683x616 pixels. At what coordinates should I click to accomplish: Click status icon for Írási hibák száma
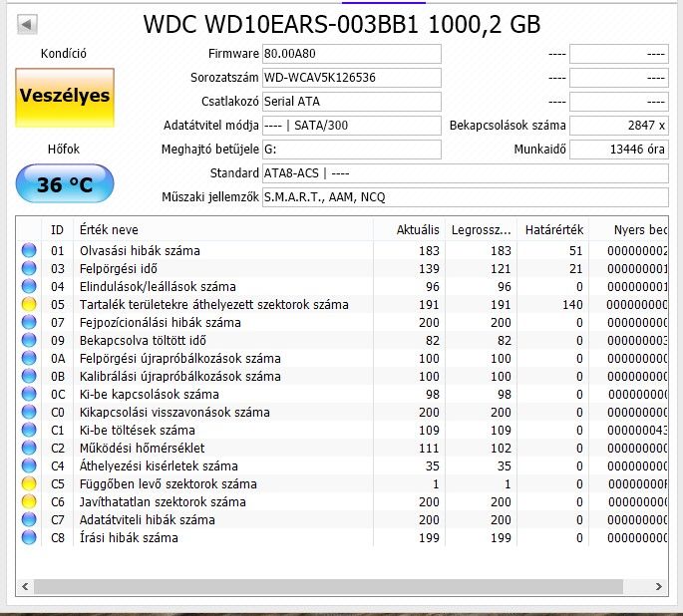click(x=29, y=537)
